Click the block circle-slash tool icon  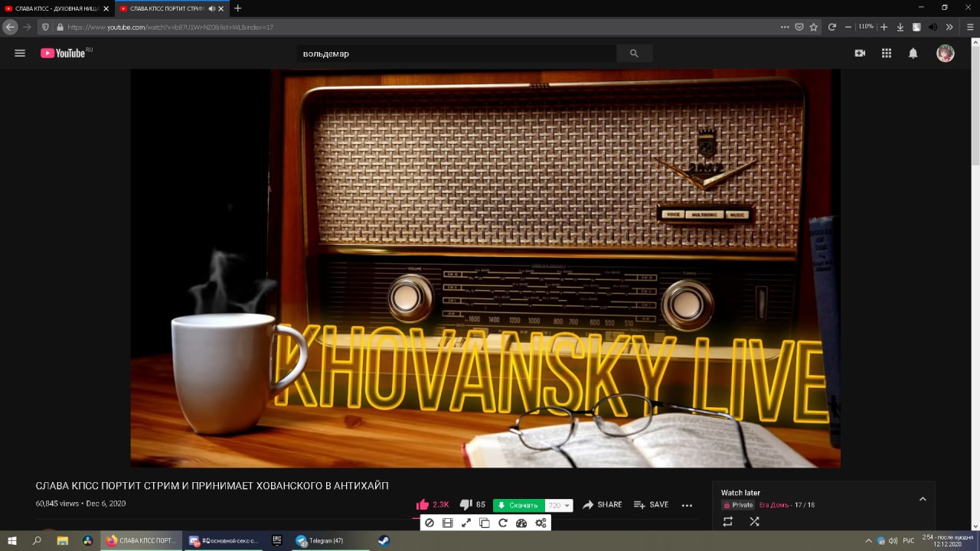(430, 523)
